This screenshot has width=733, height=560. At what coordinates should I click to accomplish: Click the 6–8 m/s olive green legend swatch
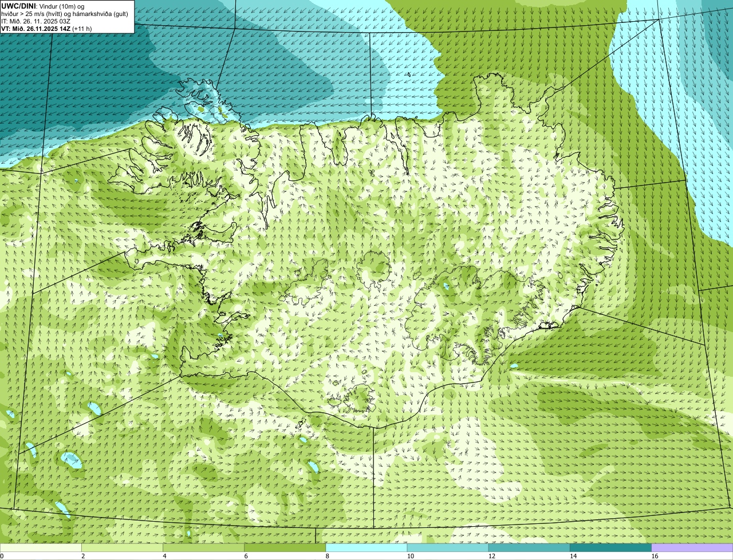tap(285, 547)
